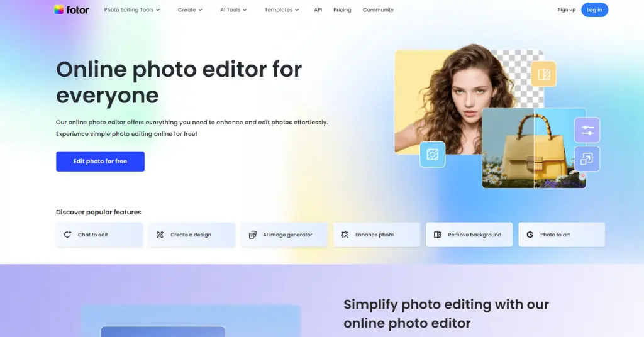Click the Photo to art icon

530,235
